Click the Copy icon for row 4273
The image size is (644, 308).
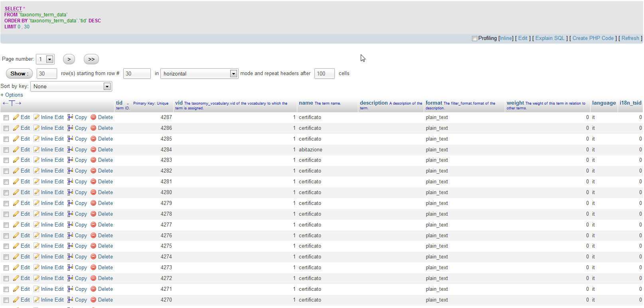70,267
